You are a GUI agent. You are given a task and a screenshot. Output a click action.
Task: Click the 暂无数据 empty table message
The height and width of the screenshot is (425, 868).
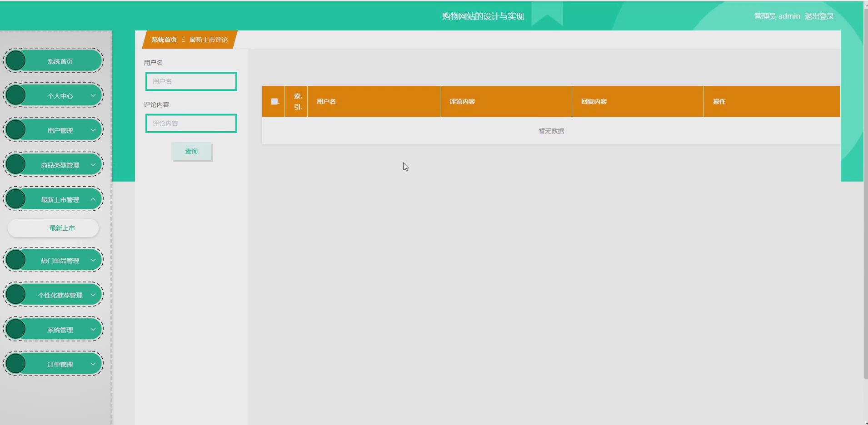coord(551,131)
